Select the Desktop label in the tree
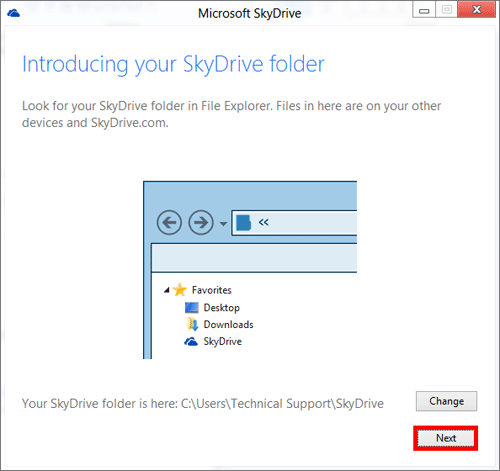 pyautogui.click(x=222, y=308)
